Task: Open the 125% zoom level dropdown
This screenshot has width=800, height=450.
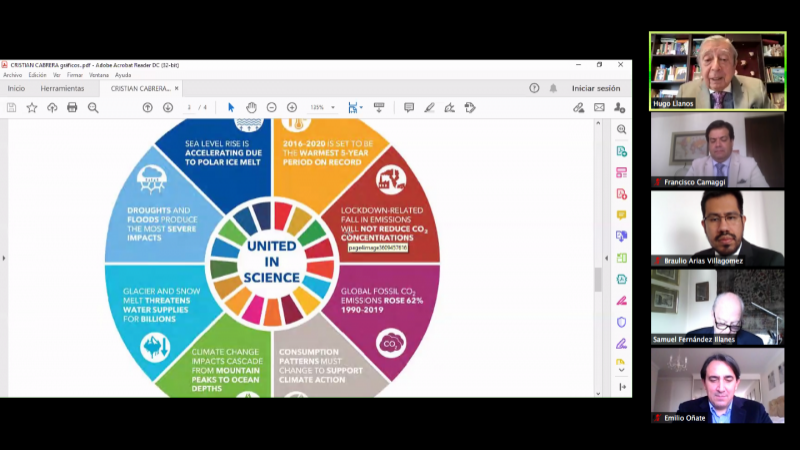Action: click(x=333, y=108)
